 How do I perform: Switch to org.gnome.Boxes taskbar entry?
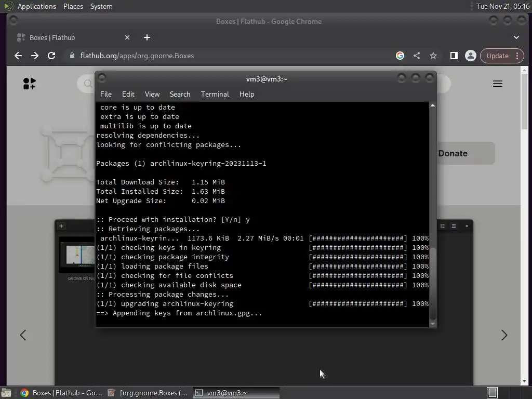(148, 393)
